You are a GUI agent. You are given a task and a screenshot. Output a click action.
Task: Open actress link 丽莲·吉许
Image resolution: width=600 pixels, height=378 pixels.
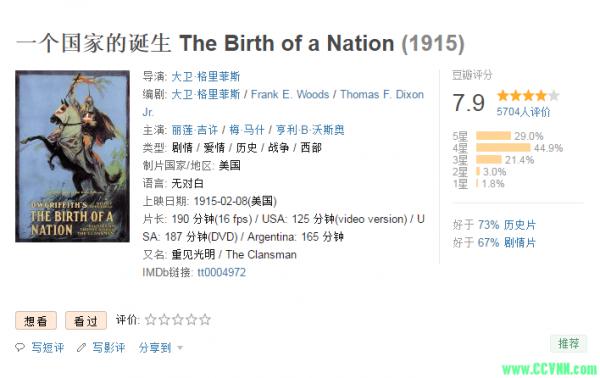194,130
